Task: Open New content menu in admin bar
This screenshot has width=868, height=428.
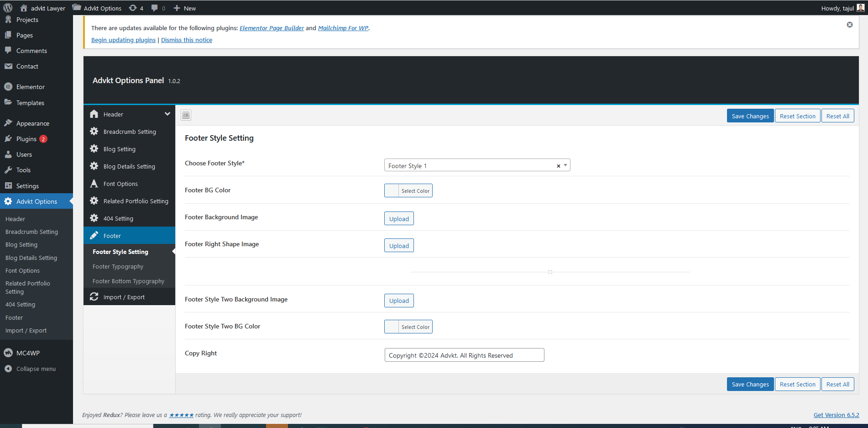Action: [185, 8]
